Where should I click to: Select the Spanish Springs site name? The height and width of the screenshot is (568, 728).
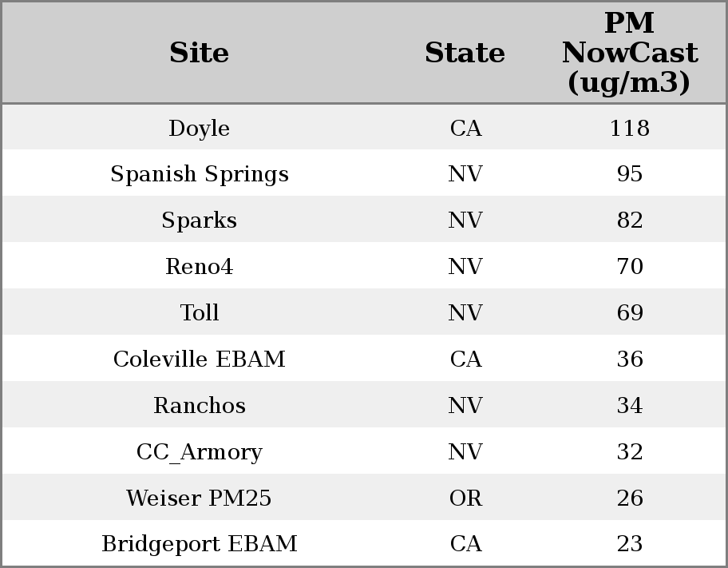[199, 174]
